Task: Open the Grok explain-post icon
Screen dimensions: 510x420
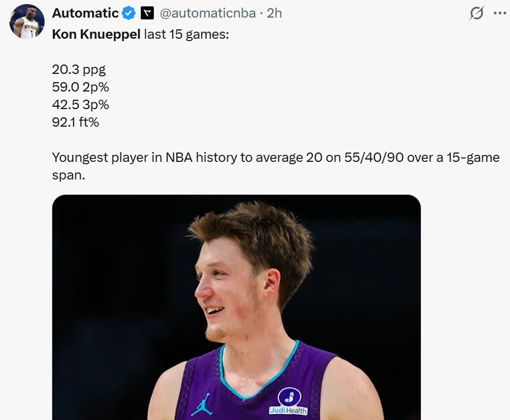Action: (x=477, y=13)
